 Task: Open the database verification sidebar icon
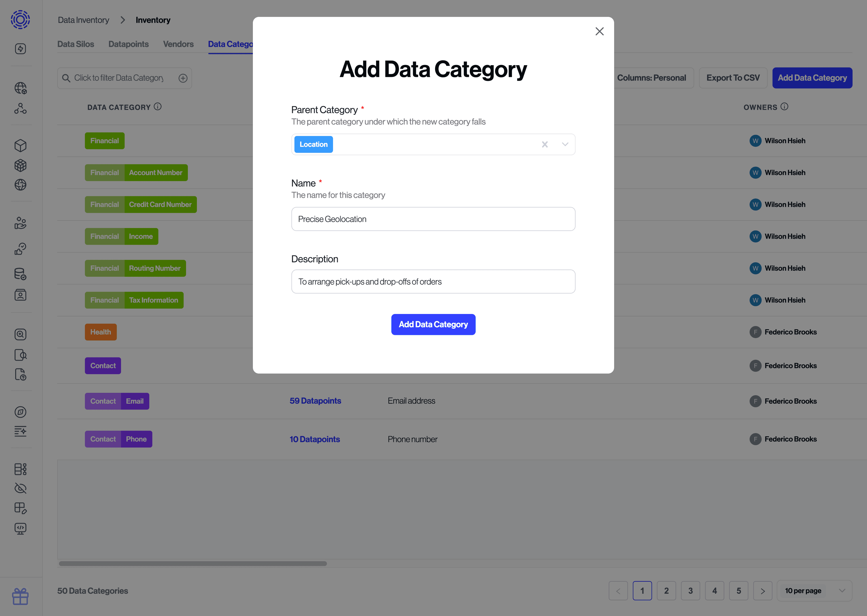pos(21,274)
